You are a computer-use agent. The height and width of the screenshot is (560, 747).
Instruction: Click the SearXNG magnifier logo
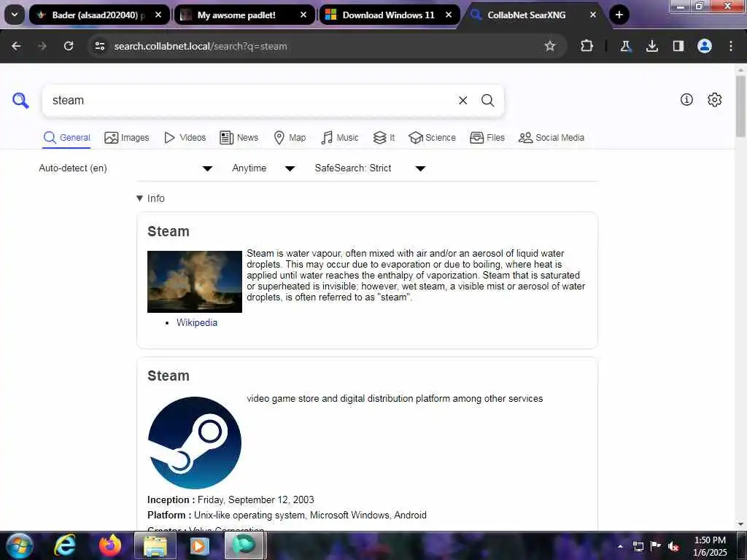pos(20,101)
